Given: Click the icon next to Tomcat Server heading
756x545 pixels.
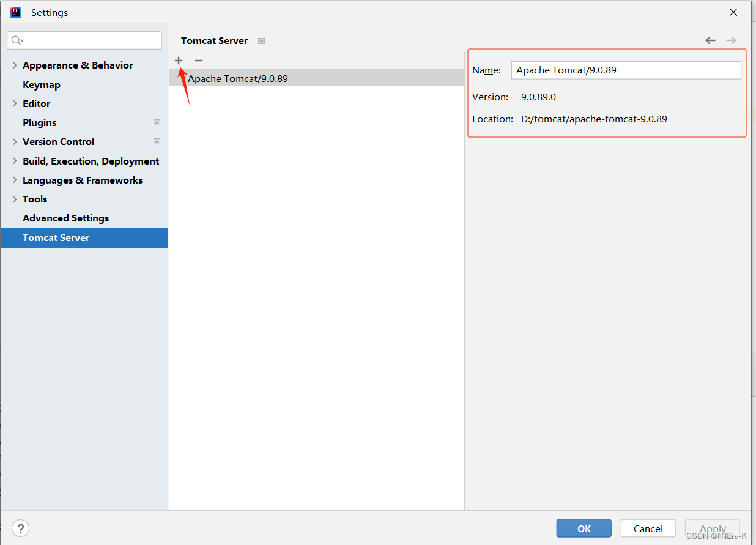Looking at the screenshot, I should pyautogui.click(x=261, y=41).
